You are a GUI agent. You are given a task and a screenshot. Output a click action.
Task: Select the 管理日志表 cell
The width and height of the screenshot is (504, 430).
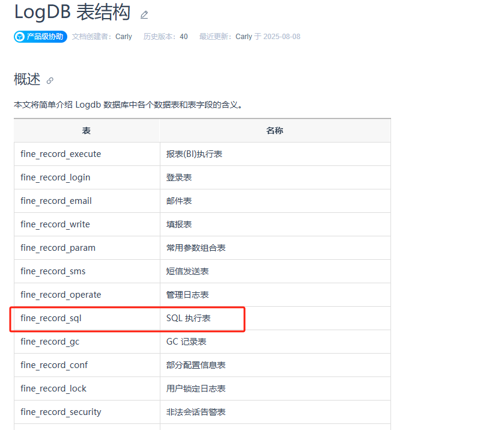(275, 295)
